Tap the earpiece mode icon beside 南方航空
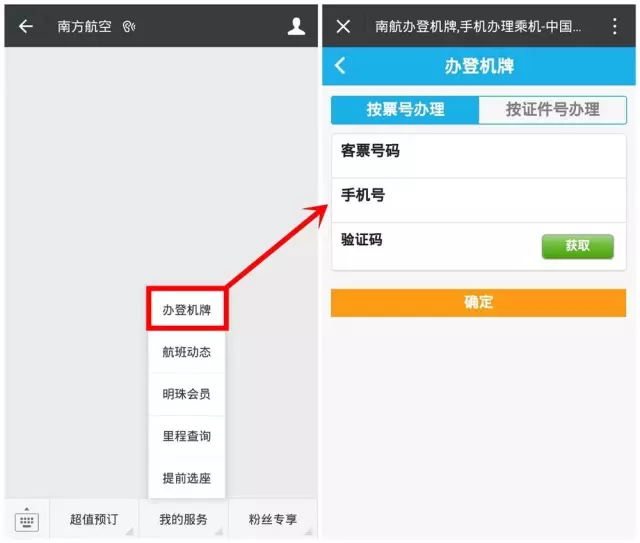The image size is (640, 543). tap(129, 27)
